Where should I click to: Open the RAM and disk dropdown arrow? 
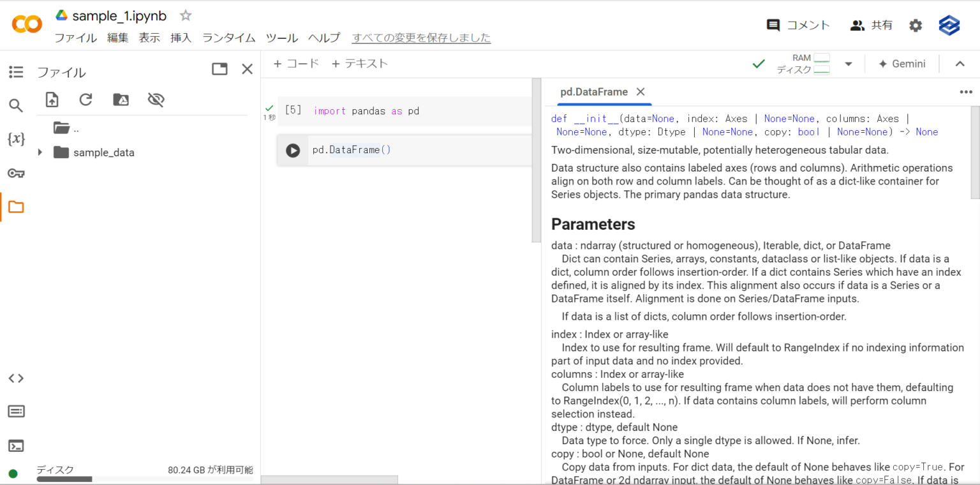[849, 64]
